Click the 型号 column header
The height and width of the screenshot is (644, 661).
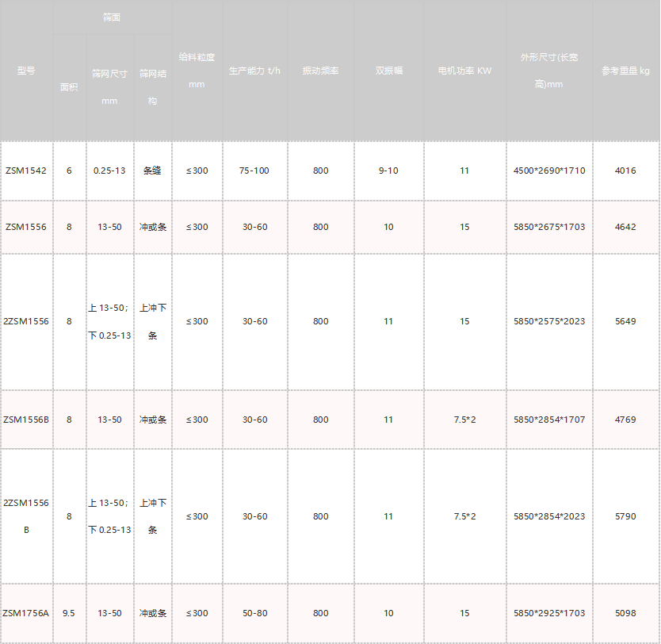[x=26, y=71]
